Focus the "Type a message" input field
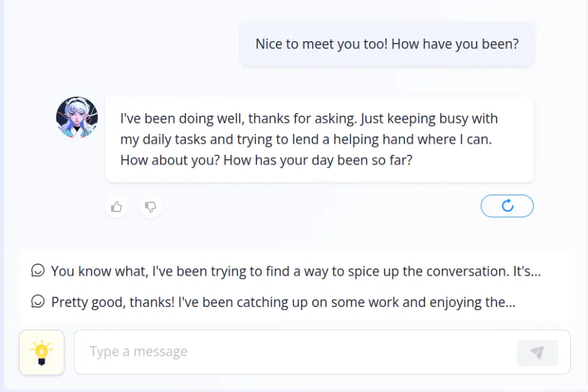 (x=294, y=352)
